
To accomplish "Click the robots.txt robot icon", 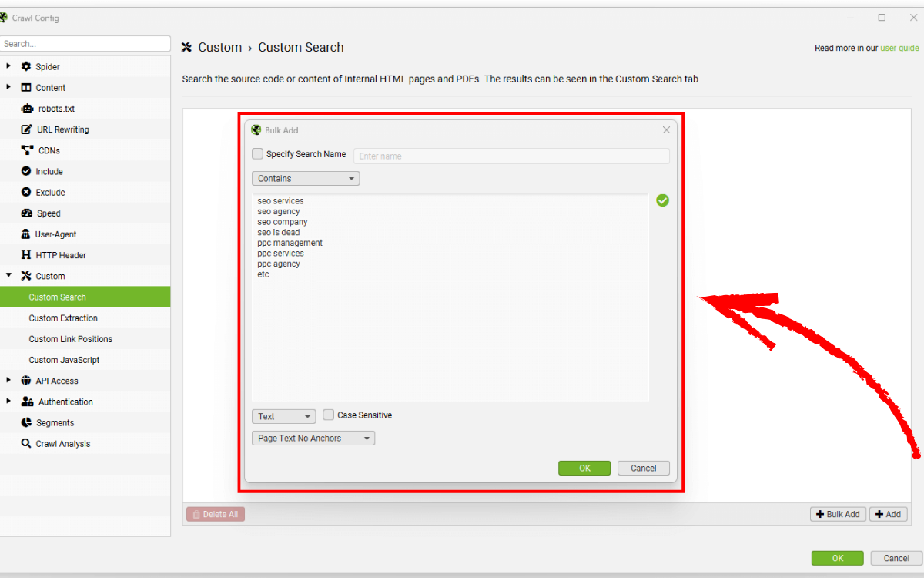I will (x=27, y=109).
